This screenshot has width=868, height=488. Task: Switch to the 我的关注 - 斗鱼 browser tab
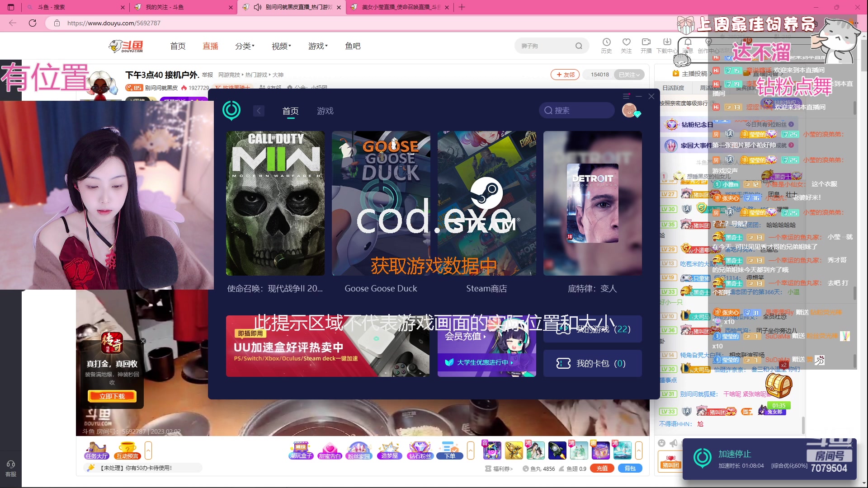[x=184, y=7]
